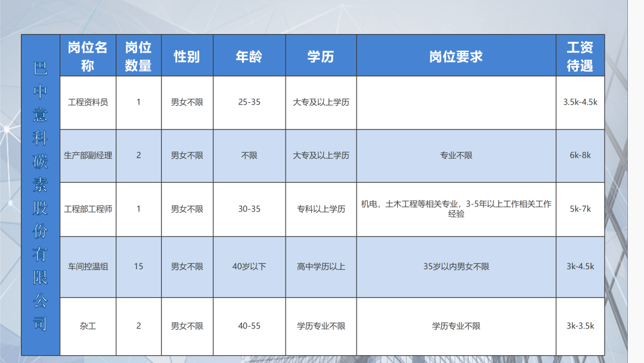Click 男女不限 in the 生产部副经理 row

click(187, 155)
